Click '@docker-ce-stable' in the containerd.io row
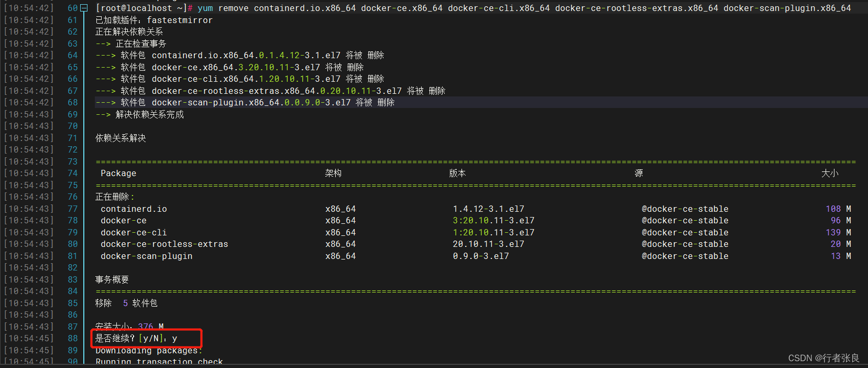 pos(685,209)
